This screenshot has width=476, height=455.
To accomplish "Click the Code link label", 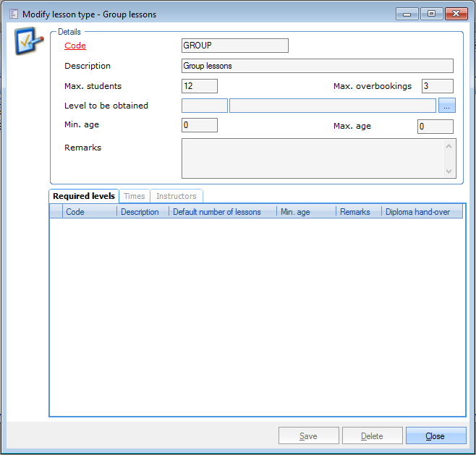I will (x=75, y=46).
